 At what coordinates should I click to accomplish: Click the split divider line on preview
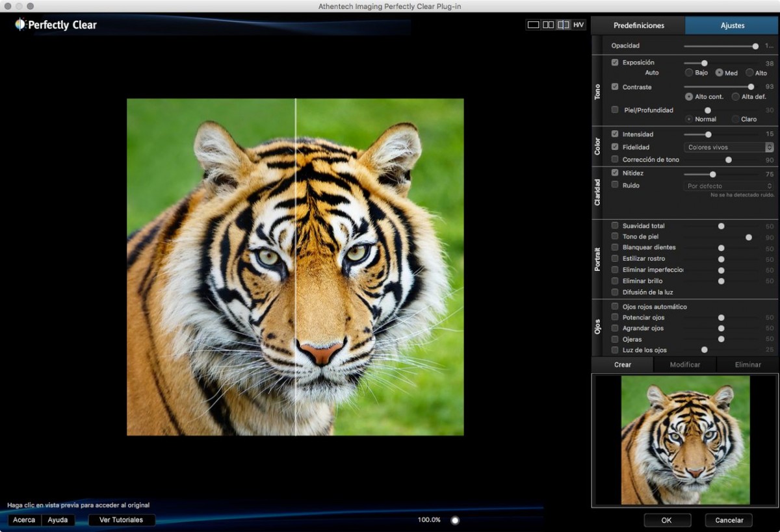[296, 266]
